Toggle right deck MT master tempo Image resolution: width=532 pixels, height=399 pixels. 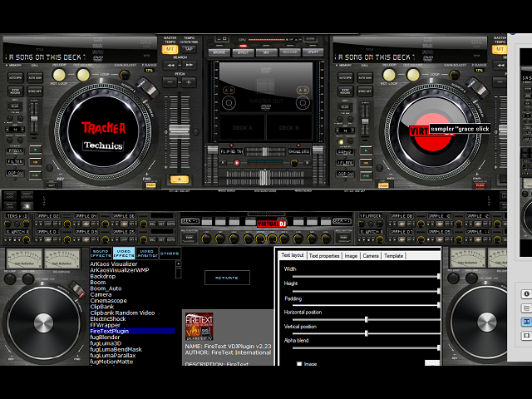coord(500,49)
